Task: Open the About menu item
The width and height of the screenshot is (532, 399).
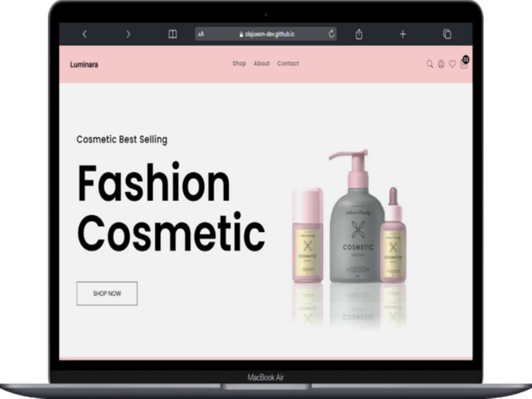Action: [262, 63]
